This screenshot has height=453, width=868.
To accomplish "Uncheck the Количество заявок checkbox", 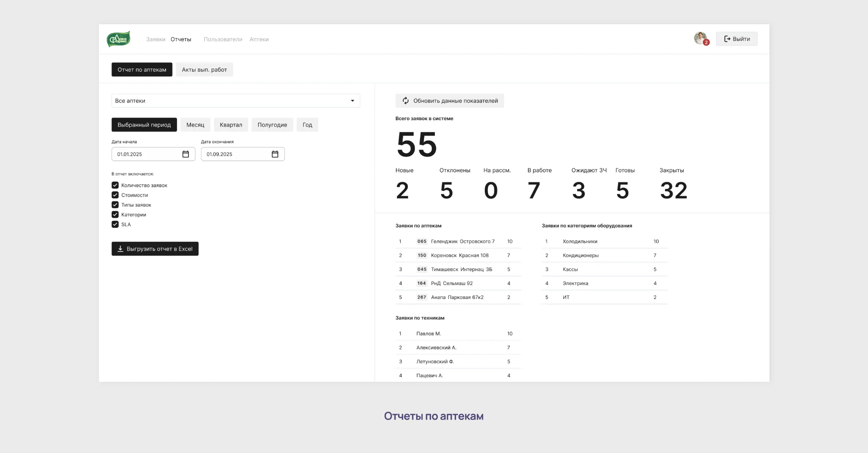I will [115, 185].
